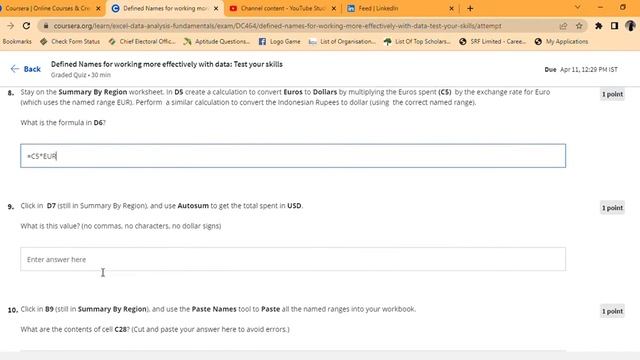Click the Due date text

pos(581,69)
